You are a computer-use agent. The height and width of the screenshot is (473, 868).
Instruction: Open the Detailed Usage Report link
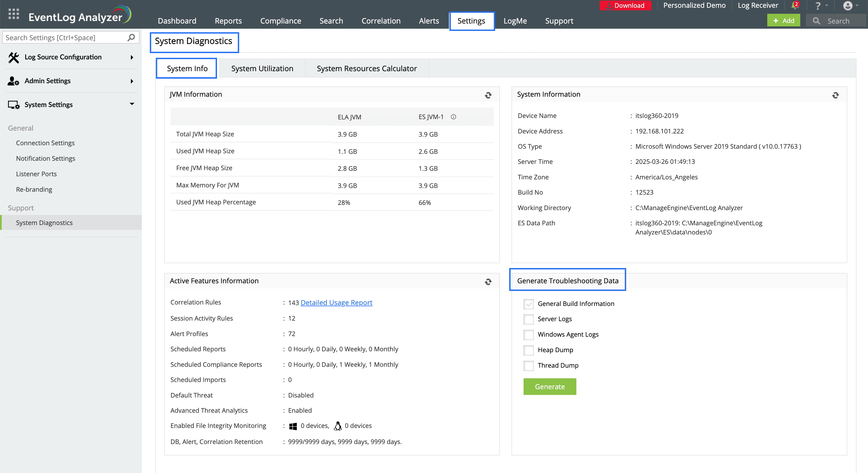pyautogui.click(x=336, y=303)
